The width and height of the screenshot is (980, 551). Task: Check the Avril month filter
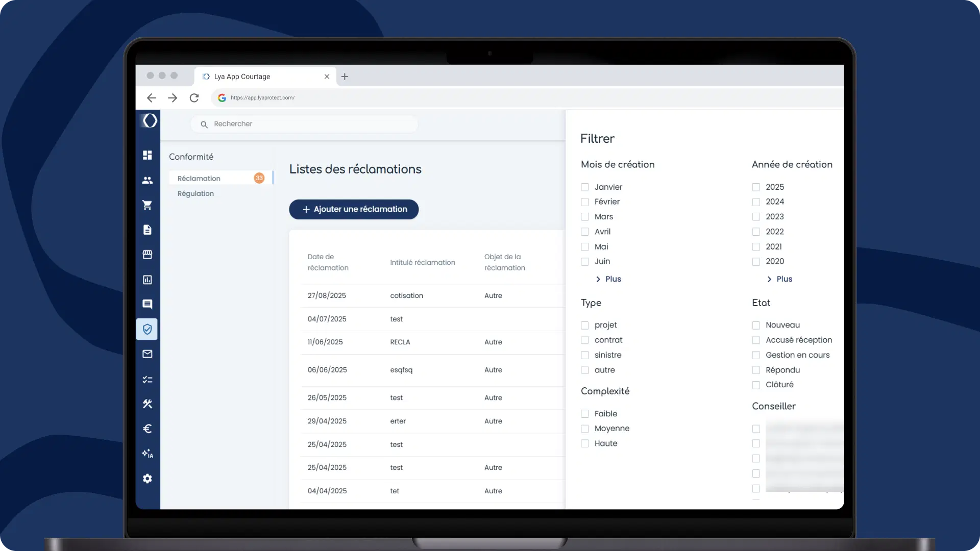(x=585, y=232)
